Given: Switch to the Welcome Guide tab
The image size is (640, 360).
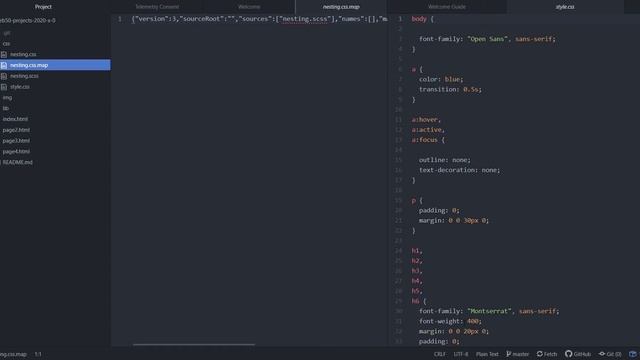Looking at the screenshot, I should pyautogui.click(x=447, y=7).
